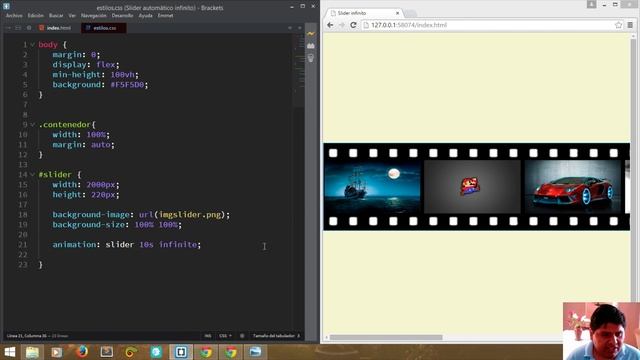Close the Slider infinito browser tab
The width and height of the screenshot is (640, 360).
[x=397, y=13]
